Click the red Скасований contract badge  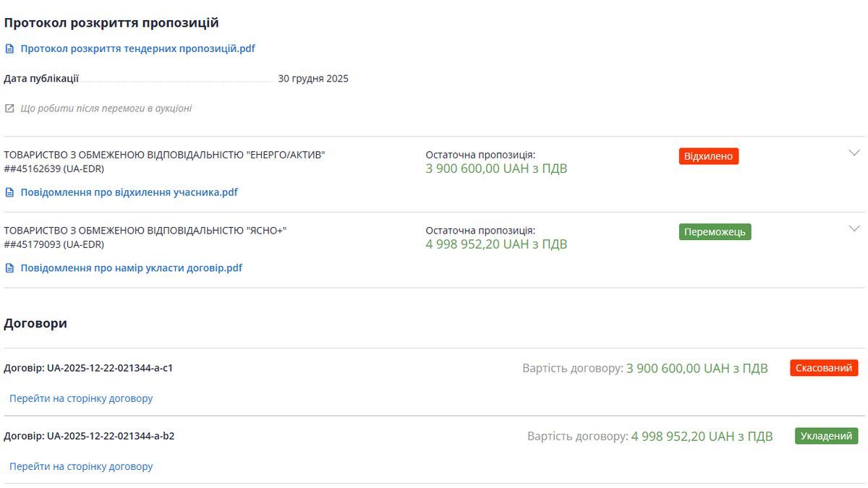point(824,368)
